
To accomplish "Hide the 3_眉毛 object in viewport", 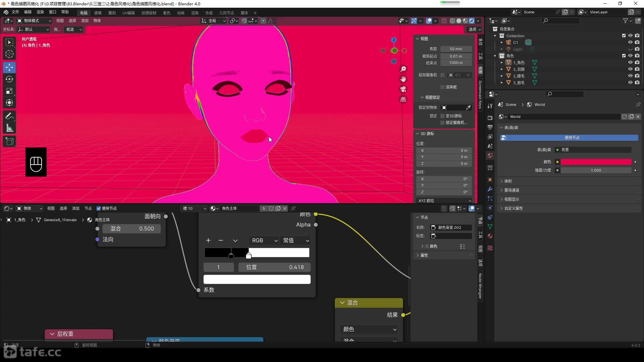I will (x=630, y=82).
